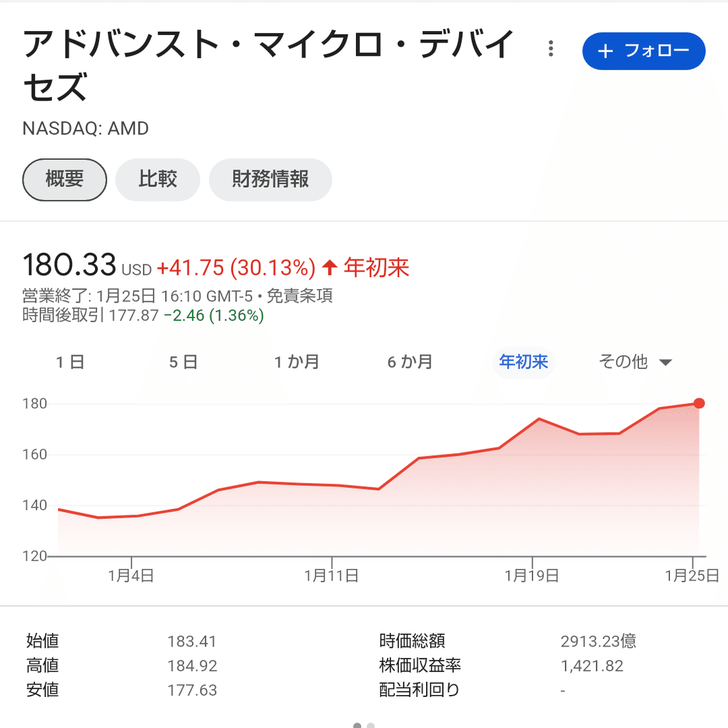
Task: Select the 概要 overview tab
Action: pos(65,180)
